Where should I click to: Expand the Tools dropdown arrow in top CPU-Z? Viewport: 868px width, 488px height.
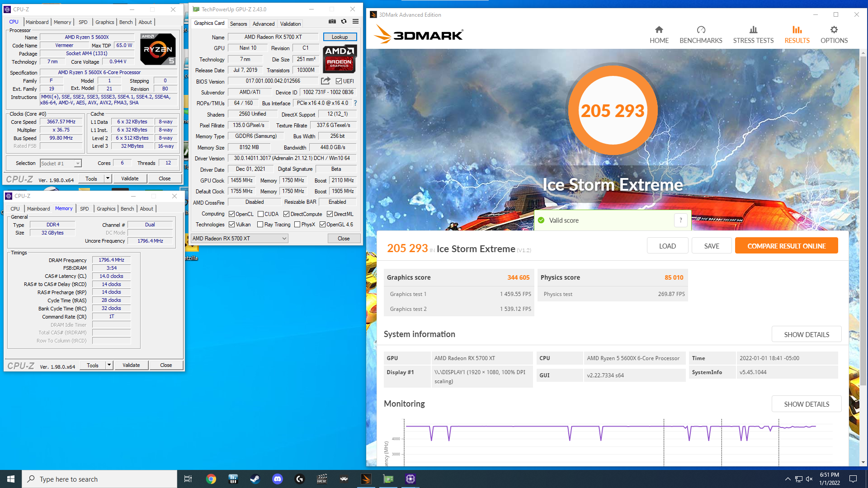coord(108,178)
